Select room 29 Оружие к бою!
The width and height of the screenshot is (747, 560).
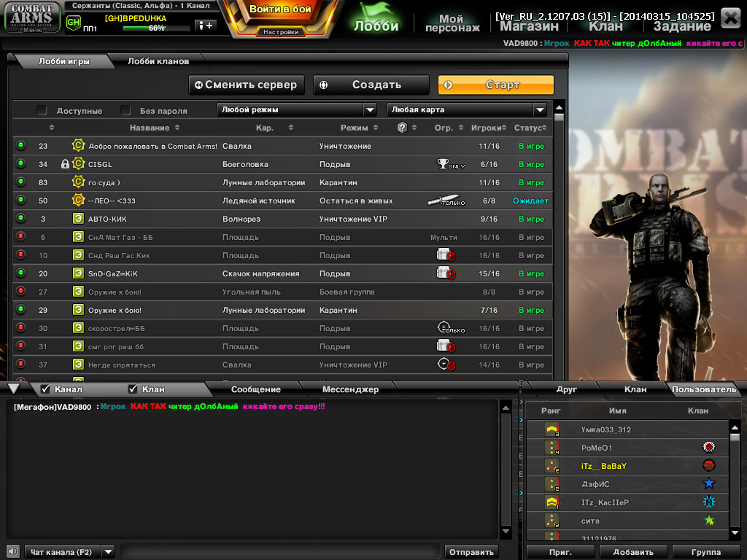(283, 310)
